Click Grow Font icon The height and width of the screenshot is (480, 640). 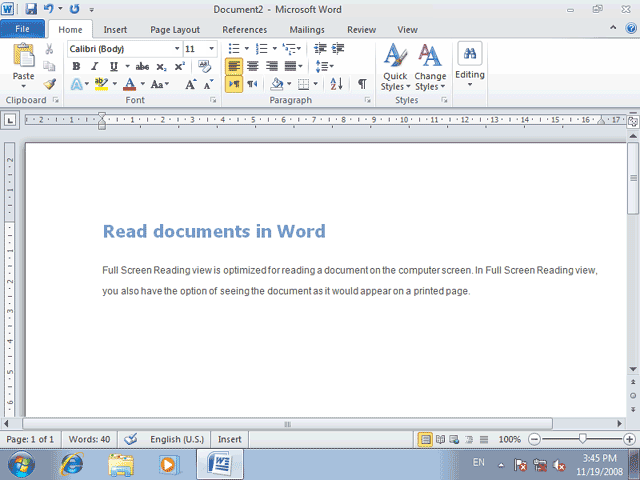click(x=190, y=84)
